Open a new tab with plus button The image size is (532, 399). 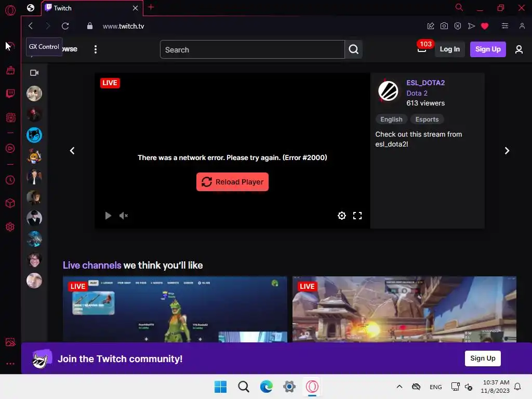tap(151, 7)
